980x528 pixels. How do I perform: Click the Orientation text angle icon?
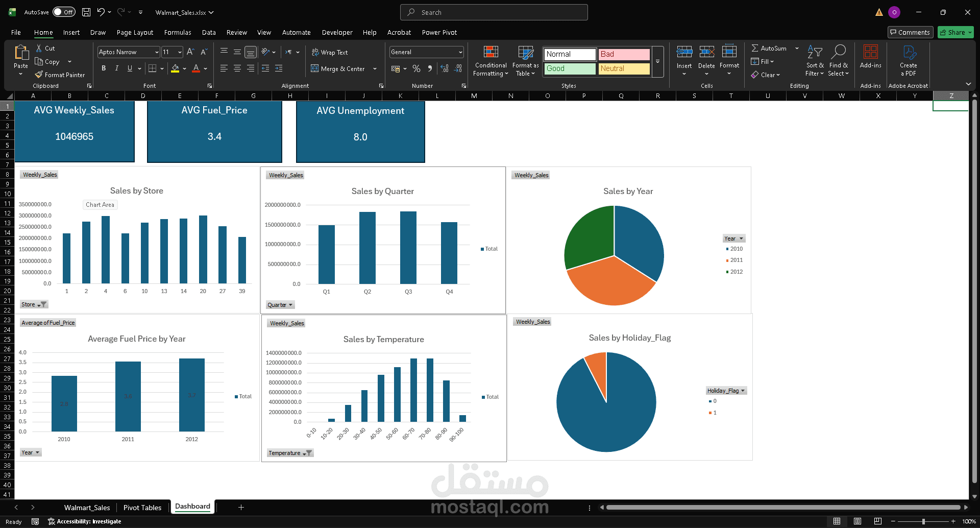(265, 52)
